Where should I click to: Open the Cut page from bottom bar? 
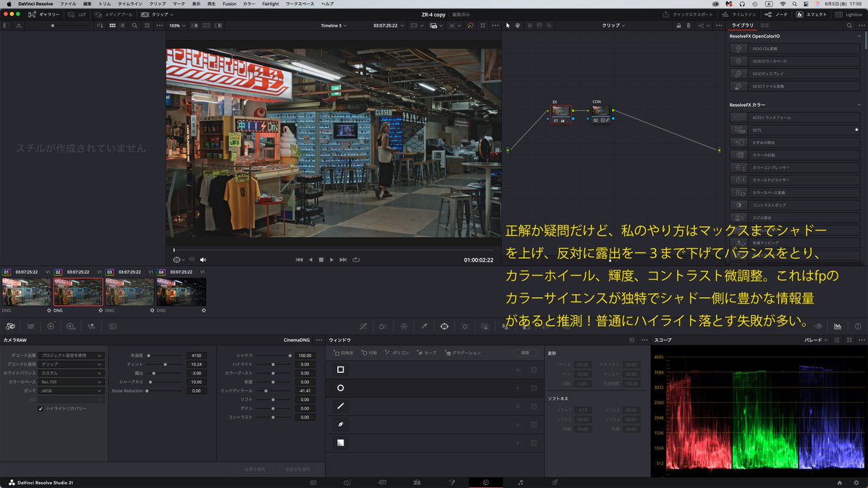348,481
